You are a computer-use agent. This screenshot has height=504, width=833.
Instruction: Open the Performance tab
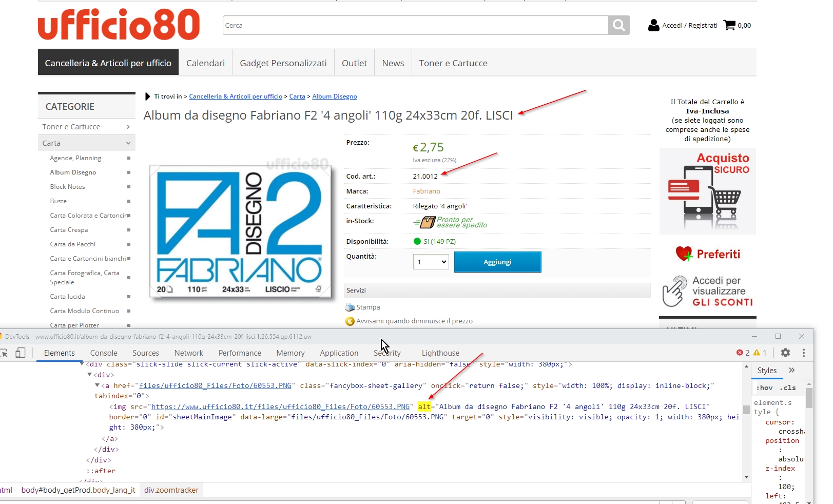tap(240, 353)
